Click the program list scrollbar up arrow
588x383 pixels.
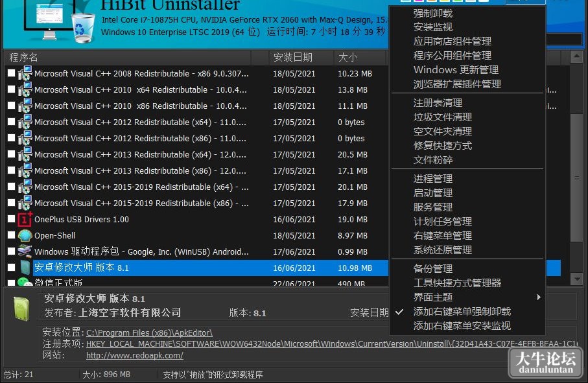pyautogui.click(x=576, y=57)
